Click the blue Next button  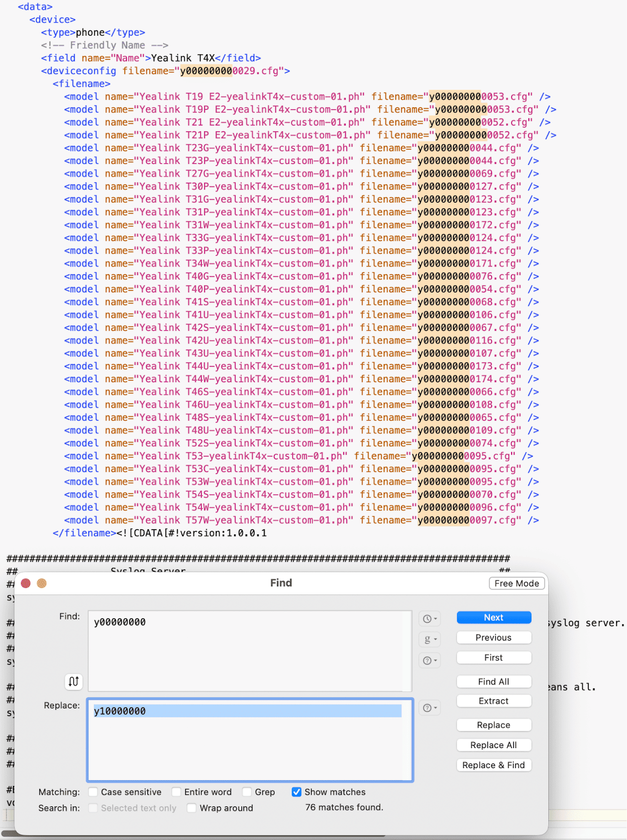[494, 617]
